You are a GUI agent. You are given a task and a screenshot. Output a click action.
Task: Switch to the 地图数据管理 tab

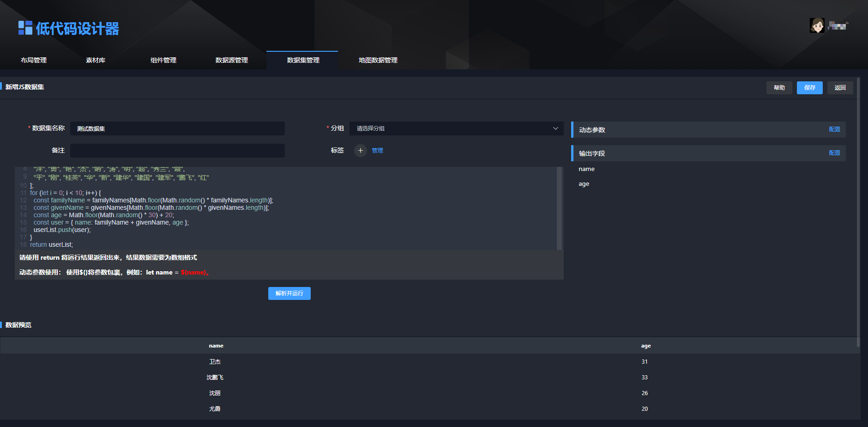(378, 60)
